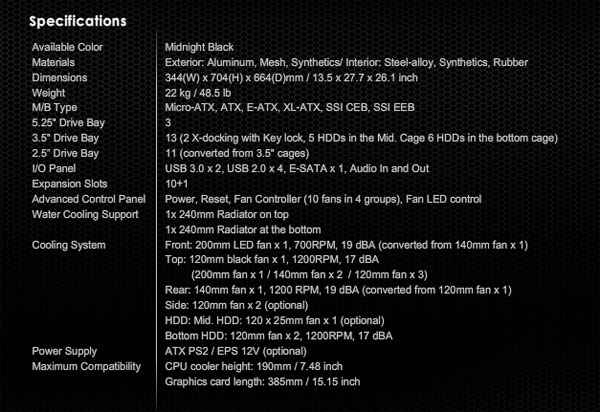Select the Micro-ATX motherboard types line

tap(290, 107)
